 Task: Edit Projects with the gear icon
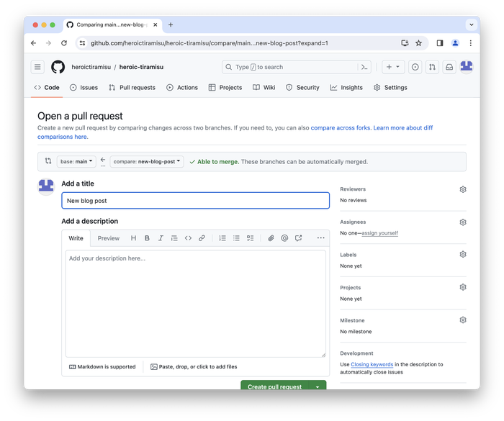[x=463, y=287]
